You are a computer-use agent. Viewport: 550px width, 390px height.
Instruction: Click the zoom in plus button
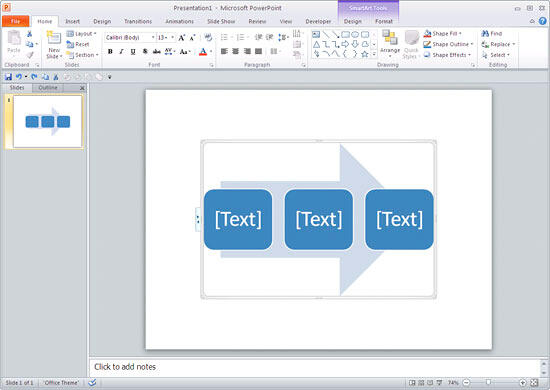522,383
